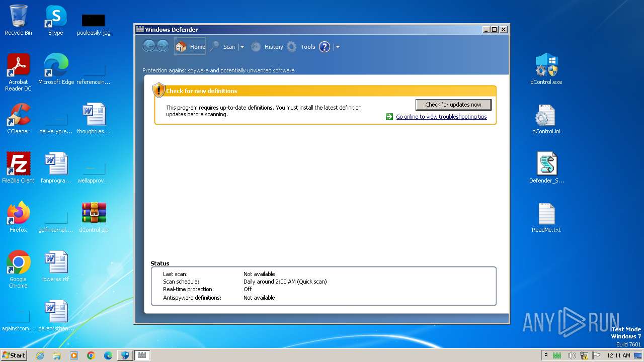Launch Chrome from the taskbar
644x362 pixels.
[x=91, y=355]
